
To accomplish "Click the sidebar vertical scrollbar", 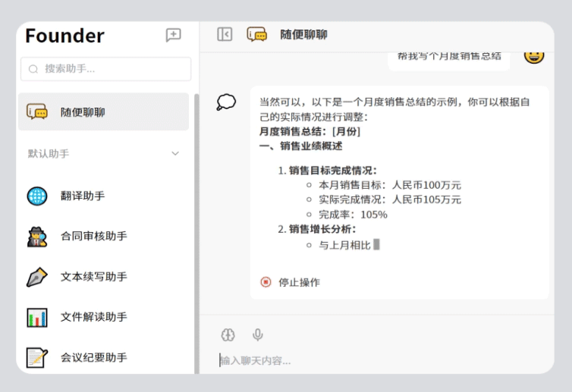I will (196, 227).
